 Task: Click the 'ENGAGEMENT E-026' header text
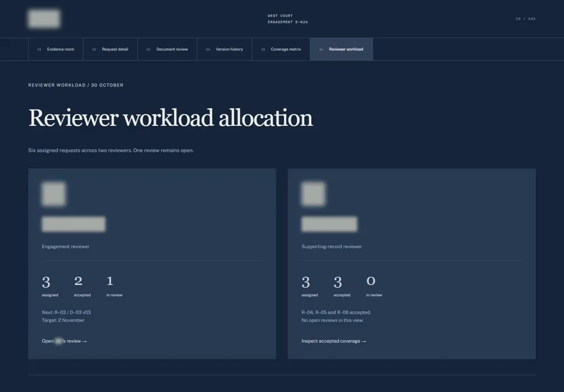(x=288, y=22)
